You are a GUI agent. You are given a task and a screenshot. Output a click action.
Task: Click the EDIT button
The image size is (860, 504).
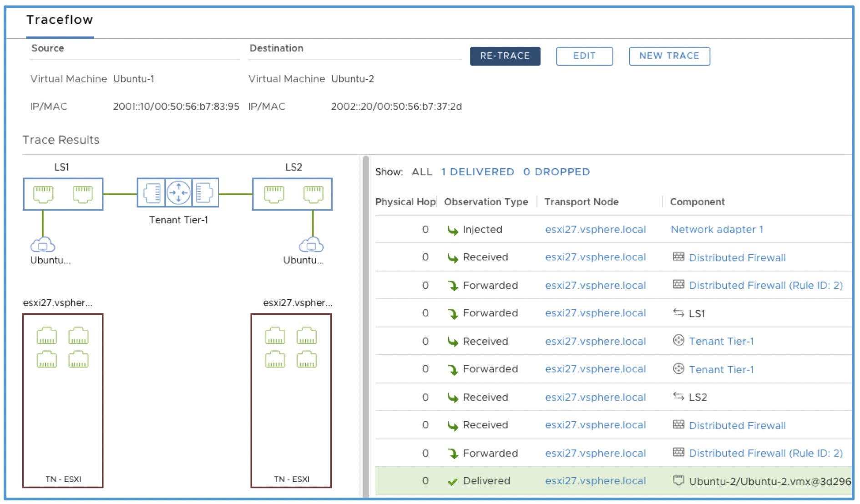click(x=584, y=56)
